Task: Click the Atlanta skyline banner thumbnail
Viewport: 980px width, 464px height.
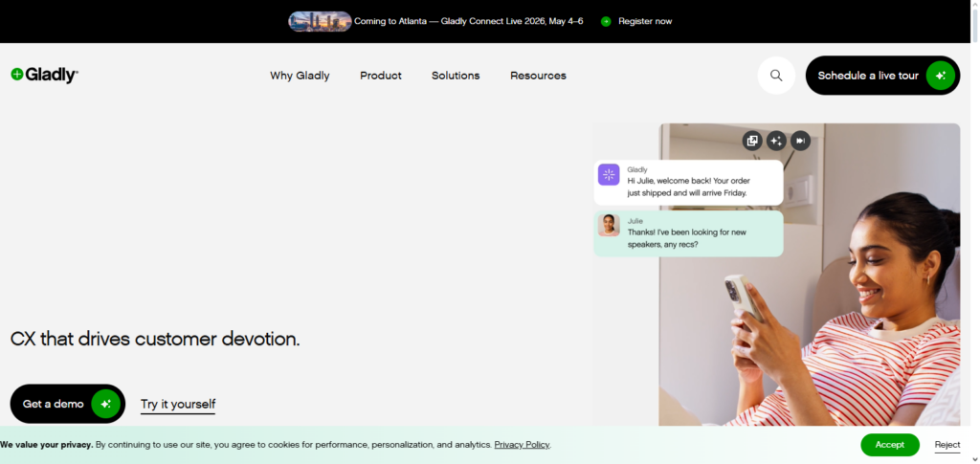Action: tap(320, 21)
